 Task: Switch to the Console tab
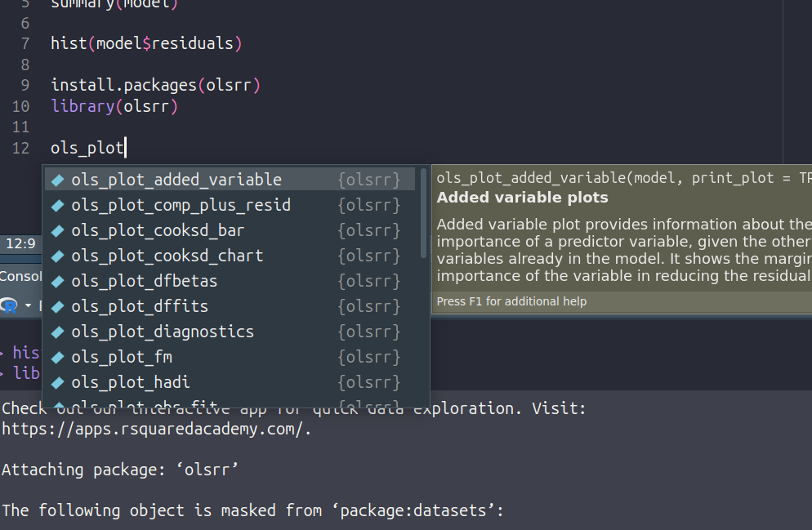coord(20,276)
